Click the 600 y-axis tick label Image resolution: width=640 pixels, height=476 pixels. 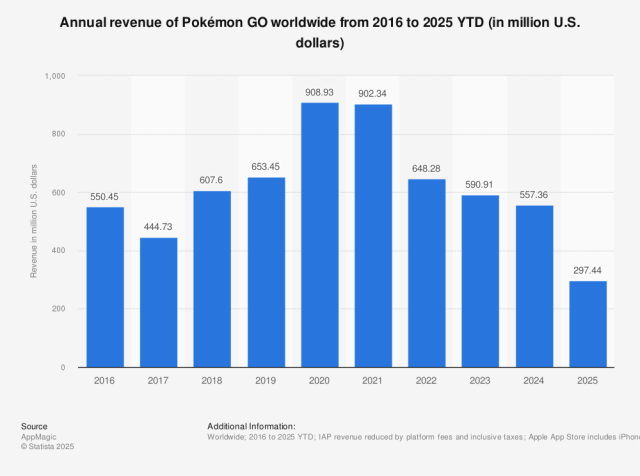coord(58,193)
